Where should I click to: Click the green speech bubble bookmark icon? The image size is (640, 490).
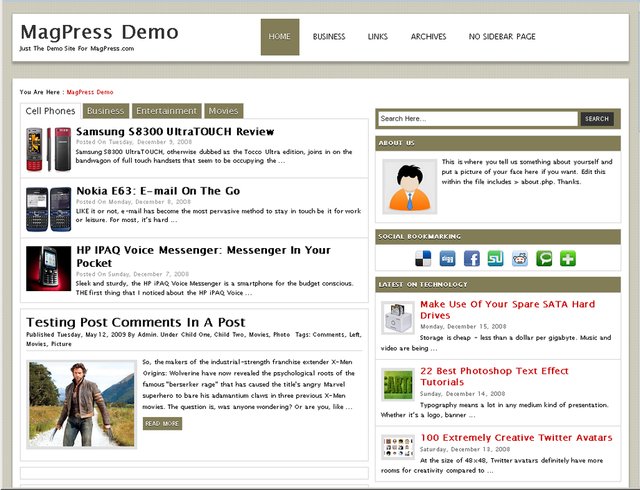(544, 259)
